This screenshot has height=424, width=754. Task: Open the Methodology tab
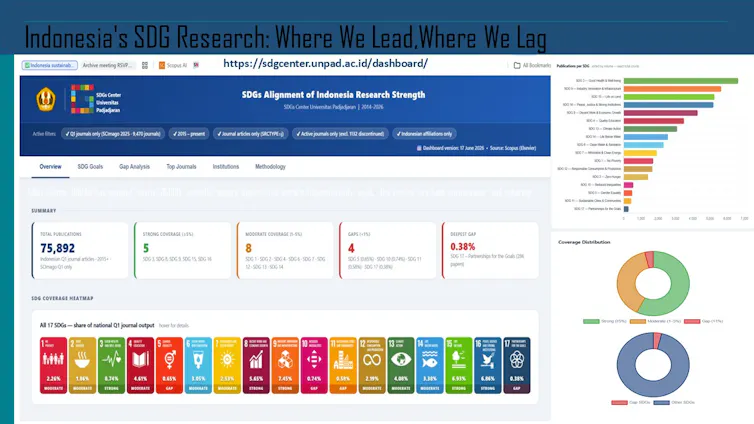(x=270, y=167)
